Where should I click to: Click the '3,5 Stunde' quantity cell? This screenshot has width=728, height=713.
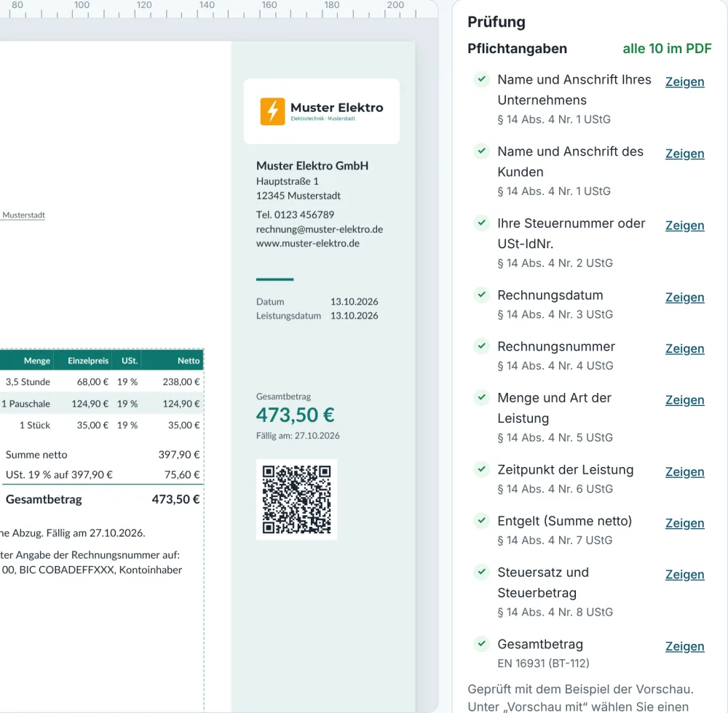pyautogui.click(x=28, y=382)
